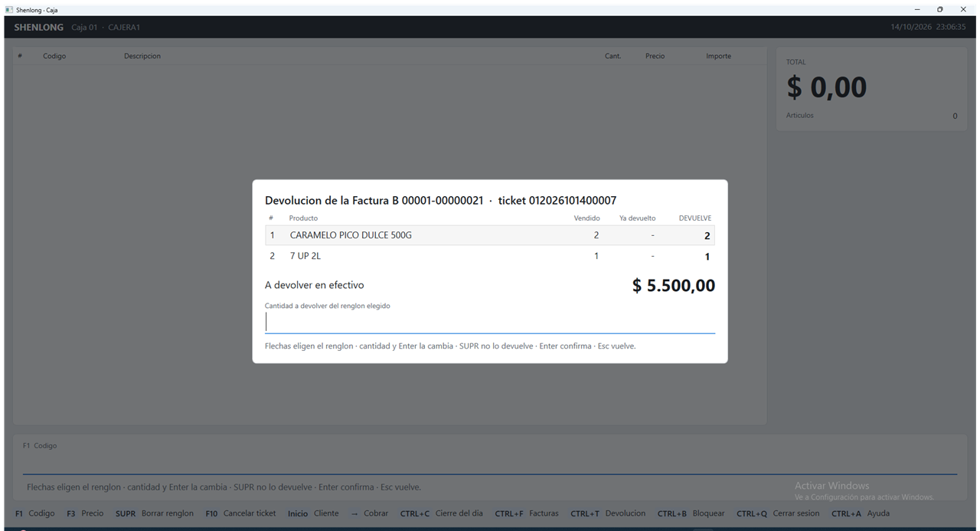Click the Cobrar arrow shortcut

pos(370,513)
